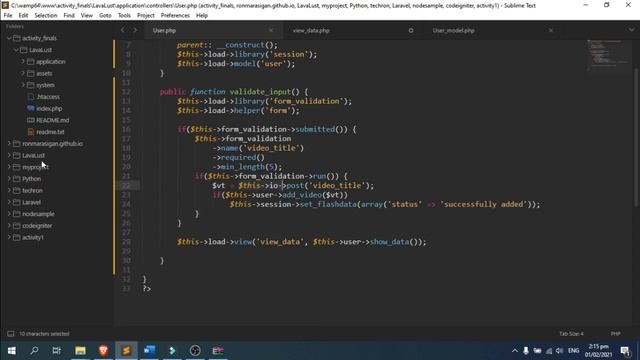Open the View menu

tap(87, 16)
